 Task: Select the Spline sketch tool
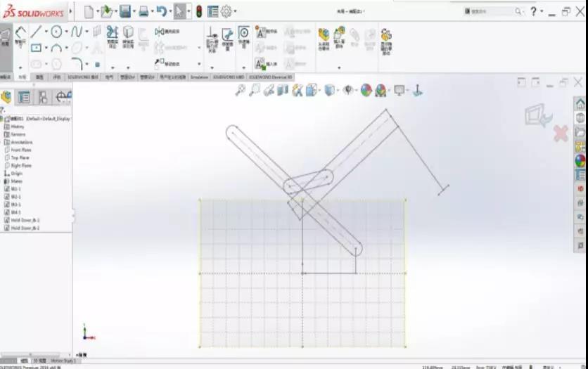pyautogui.click(x=77, y=32)
